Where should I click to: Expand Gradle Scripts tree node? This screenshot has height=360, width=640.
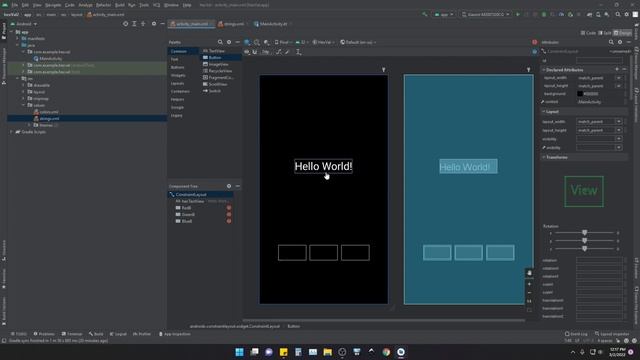(x=11, y=132)
